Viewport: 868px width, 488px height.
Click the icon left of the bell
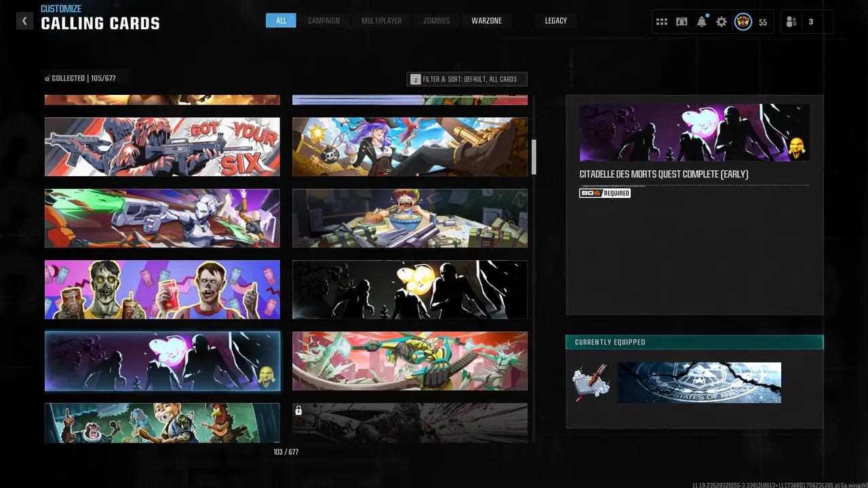pos(682,22)
